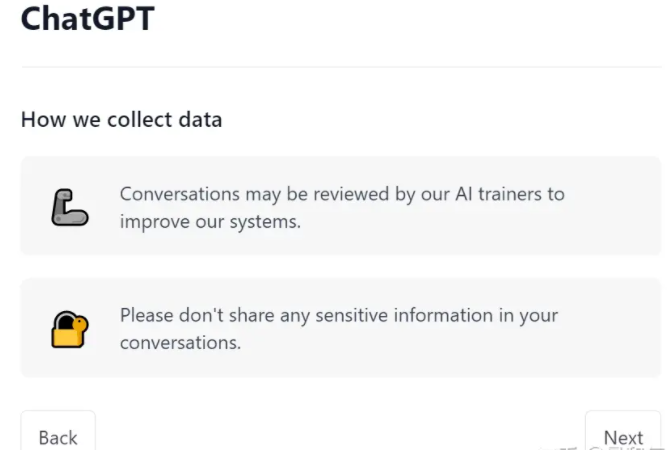Click the 'Conversations may be reviewed' text
This screenshot has height=450, width=669.
tap(342, 208)
